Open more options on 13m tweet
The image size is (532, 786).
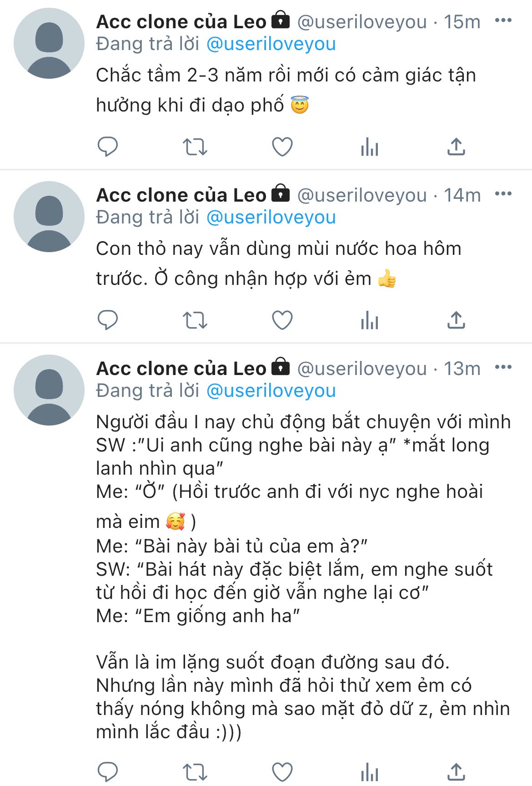(503, 367)
